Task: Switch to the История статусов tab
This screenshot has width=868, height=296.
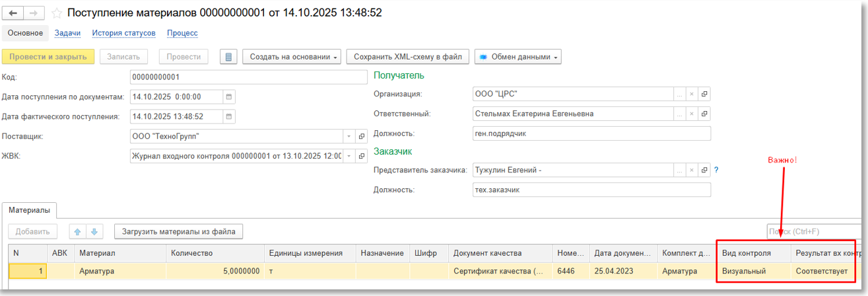Action: click(x=123, y=33)
